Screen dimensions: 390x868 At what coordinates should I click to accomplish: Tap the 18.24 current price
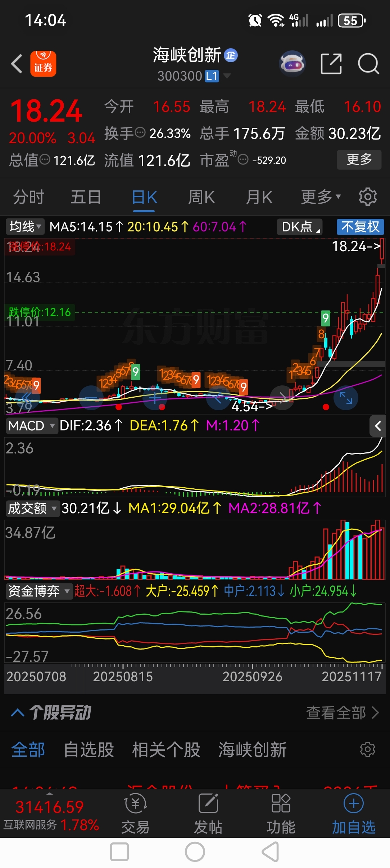click(46, 111)
